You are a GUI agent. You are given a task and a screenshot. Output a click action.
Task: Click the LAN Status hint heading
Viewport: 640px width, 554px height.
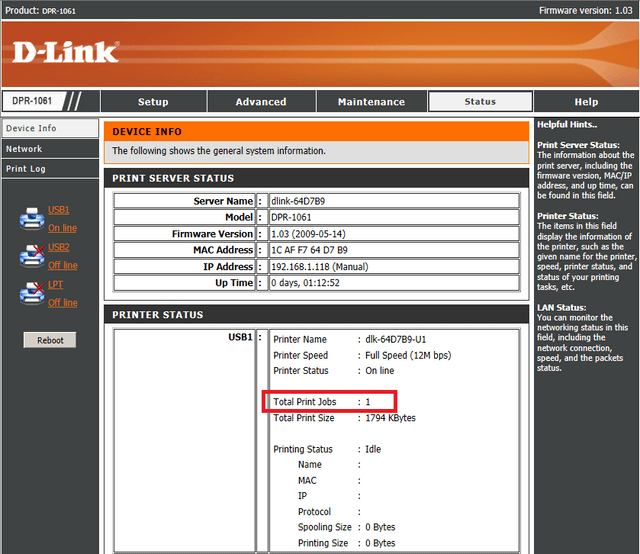click(x=562, y=307)
